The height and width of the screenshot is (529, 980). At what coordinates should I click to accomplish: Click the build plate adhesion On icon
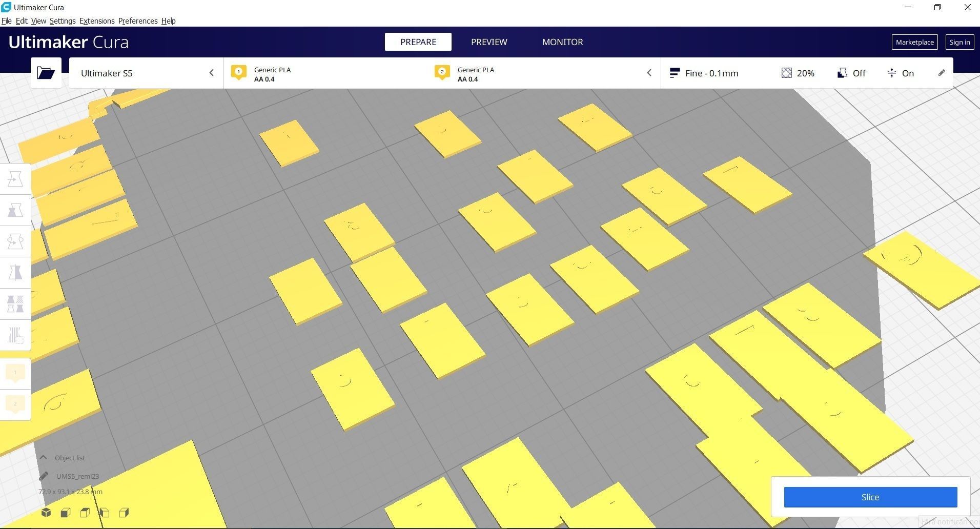tap(892, 73)
